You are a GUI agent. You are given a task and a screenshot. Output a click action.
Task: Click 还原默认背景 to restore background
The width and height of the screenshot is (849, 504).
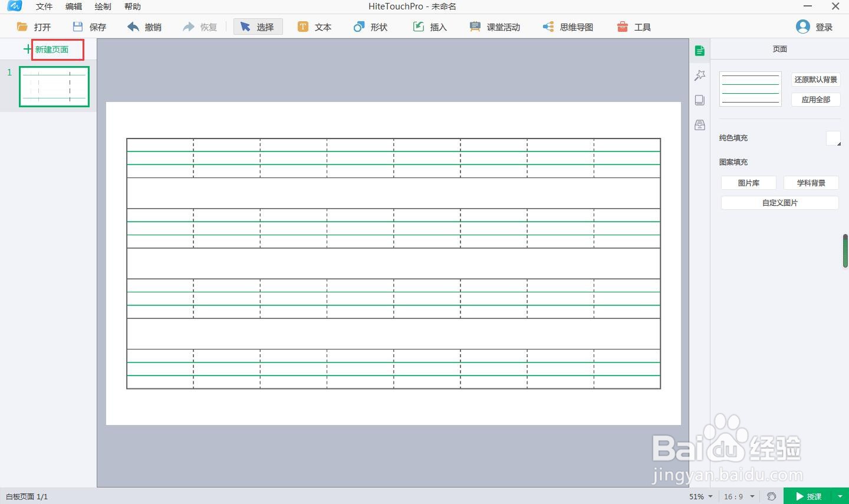pos(816,80)
